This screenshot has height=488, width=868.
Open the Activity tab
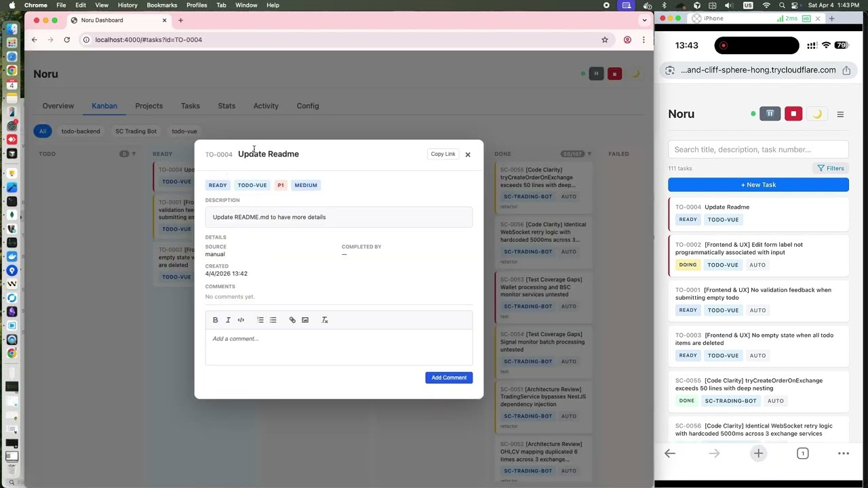(x=266, y=106)
